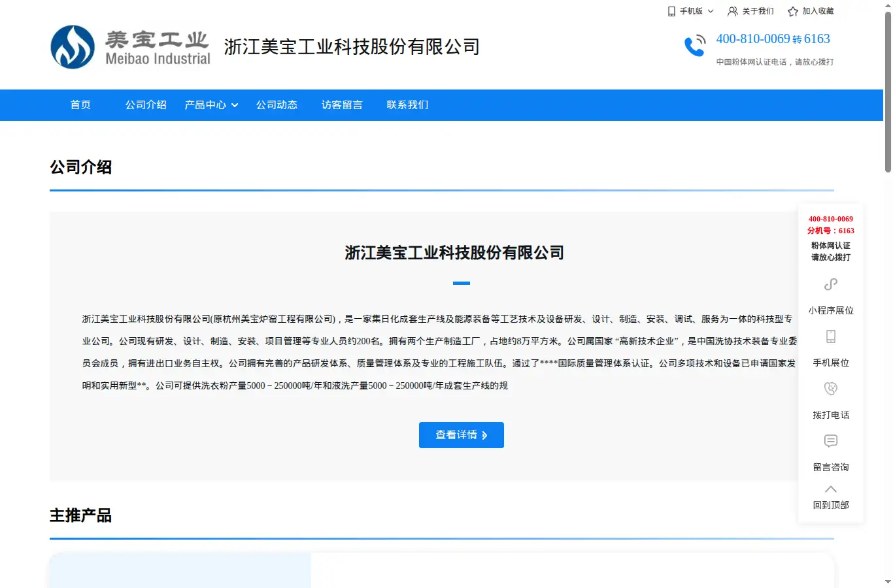This screenshot has width=893, height=588.
Task: Click the 公司介绍 section heading
Action: pyautogui.click(x=81, y=167)
